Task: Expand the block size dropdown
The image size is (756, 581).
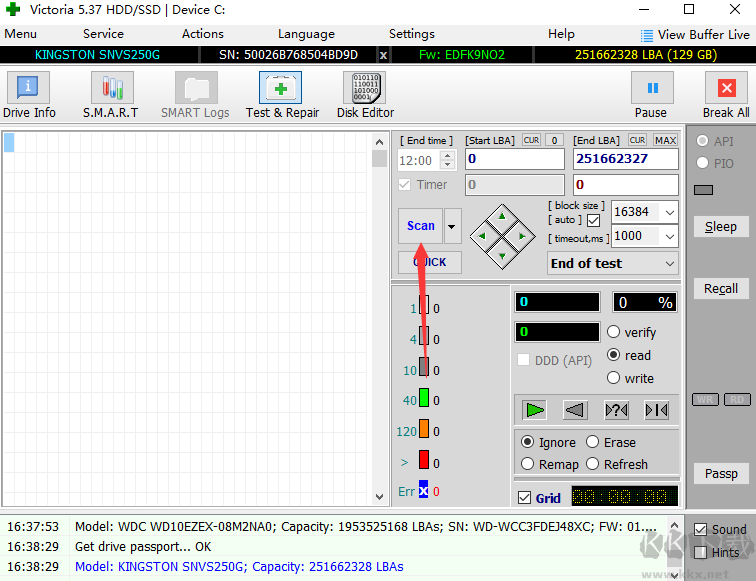Action: (669, 212)
